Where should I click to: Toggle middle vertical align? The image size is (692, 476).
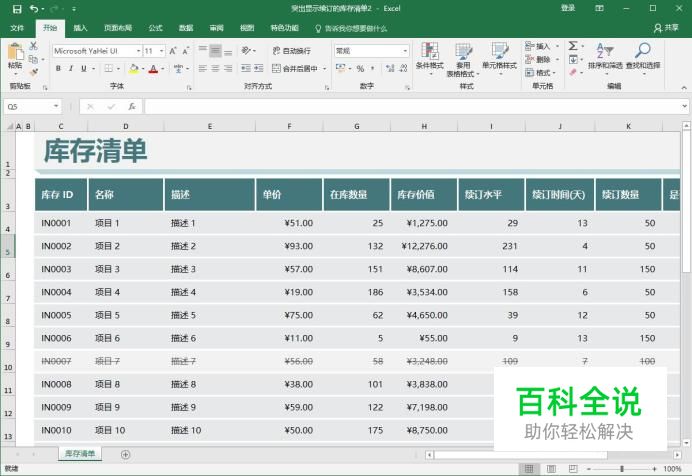(x=215, y=51)
